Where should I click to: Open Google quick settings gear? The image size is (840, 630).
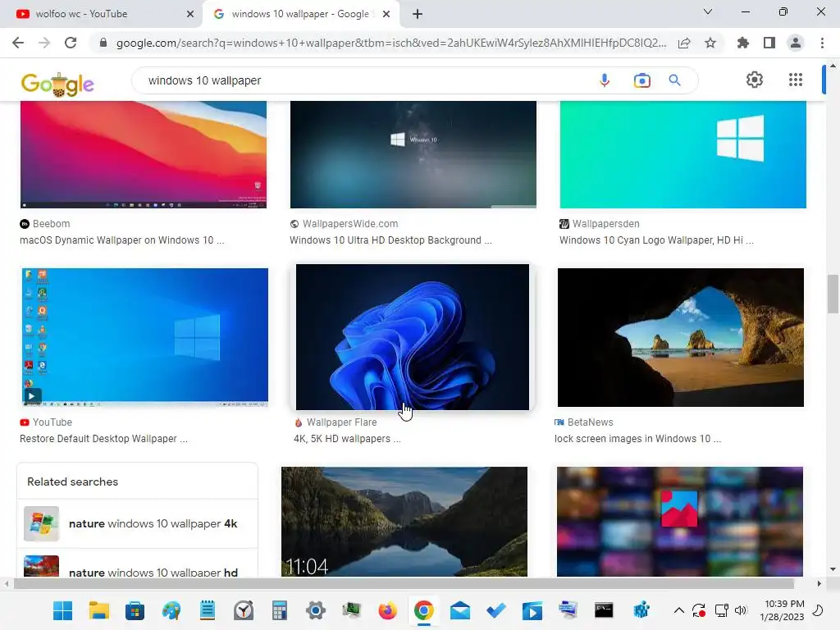point(755,80)
